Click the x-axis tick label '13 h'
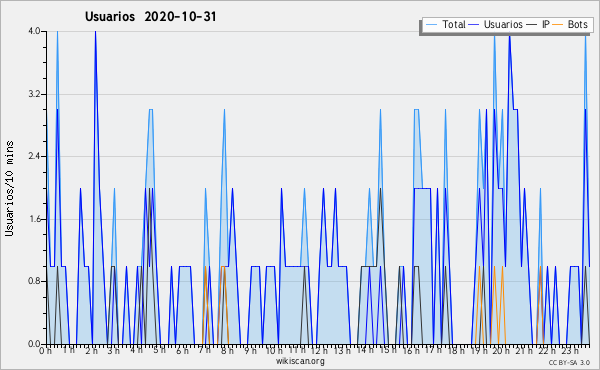This screenshot has width=600, height=370. pos(342,350)
